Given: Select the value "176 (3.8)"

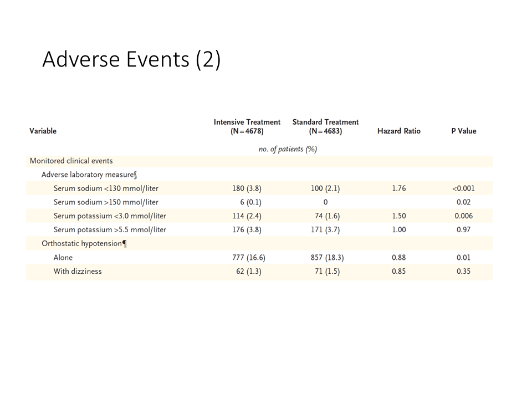Looking at the screenshot, I should 247,229.
